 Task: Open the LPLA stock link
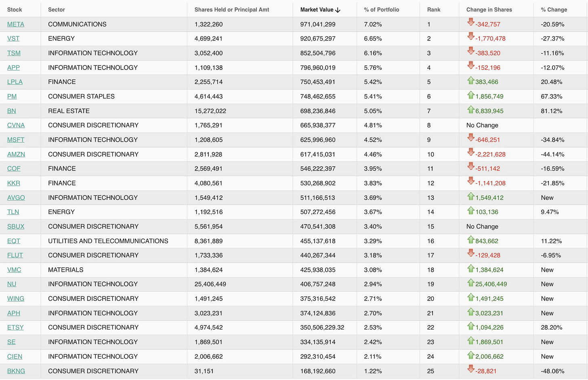coord(15,82)
